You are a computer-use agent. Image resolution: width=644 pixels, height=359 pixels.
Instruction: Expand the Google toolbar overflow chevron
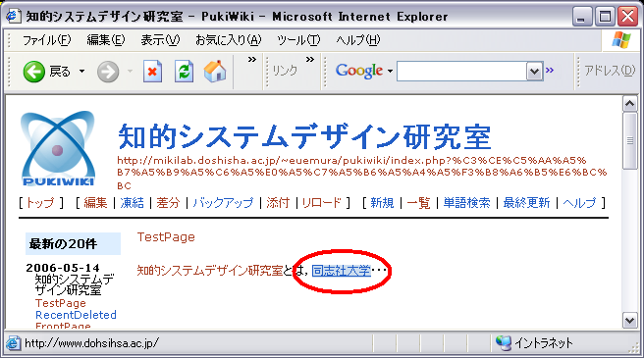[550, 71]
